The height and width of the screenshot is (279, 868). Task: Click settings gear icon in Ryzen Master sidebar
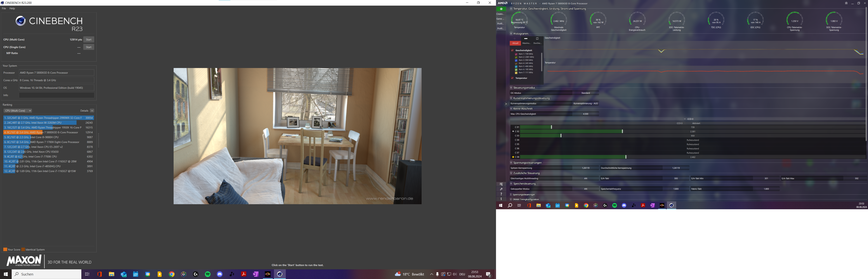501,189
